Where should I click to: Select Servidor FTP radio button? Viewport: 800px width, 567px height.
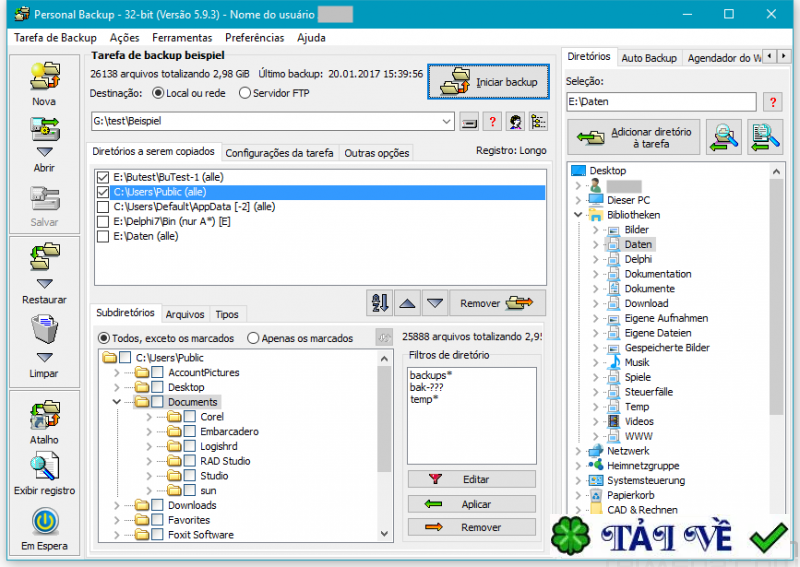(245, 93)
